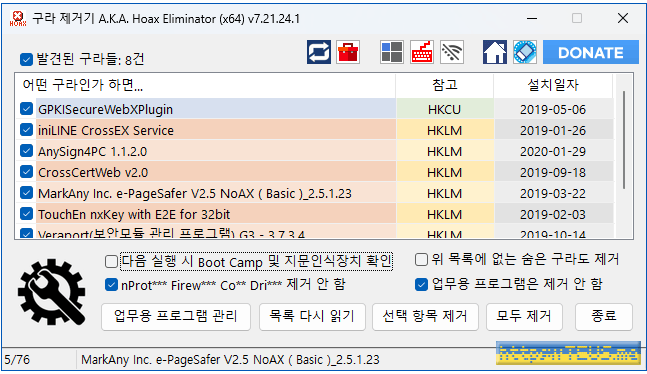Click the date 2019-09-18
647x374 pixels.
[553, 173]
